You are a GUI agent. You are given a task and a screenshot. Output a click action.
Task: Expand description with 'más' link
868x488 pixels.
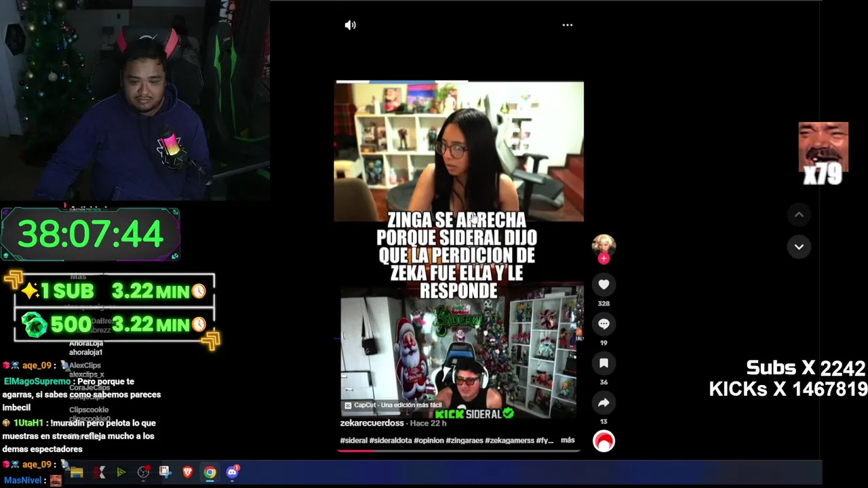568,440
